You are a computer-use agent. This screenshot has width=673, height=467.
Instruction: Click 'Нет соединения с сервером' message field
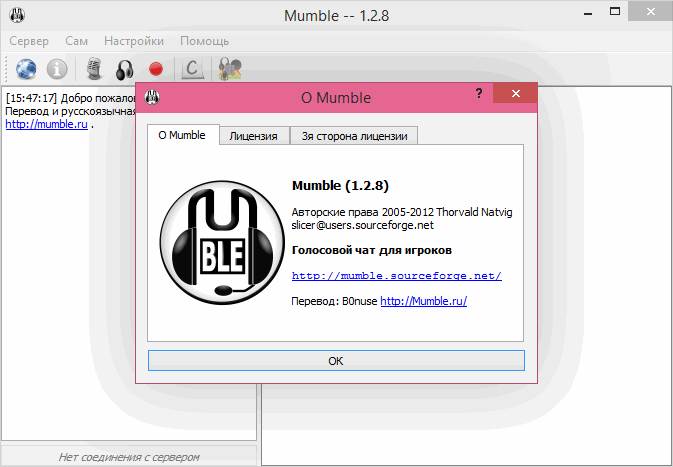point(129,457)
